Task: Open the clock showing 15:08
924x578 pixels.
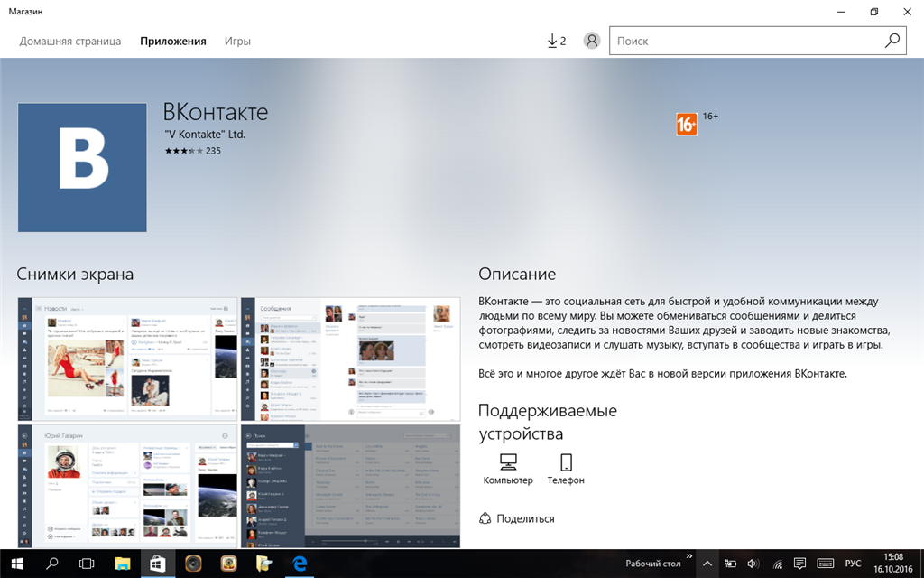Action: click(x=892, y=564)
